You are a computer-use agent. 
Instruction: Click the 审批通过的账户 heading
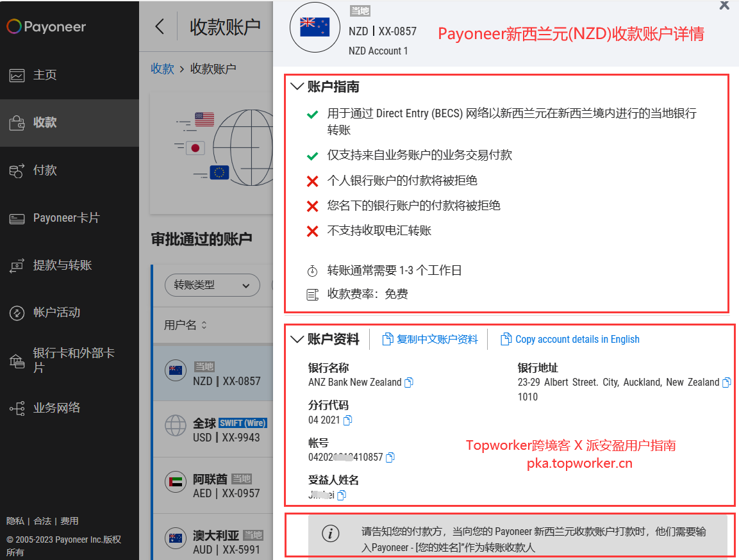coord(202,239)
